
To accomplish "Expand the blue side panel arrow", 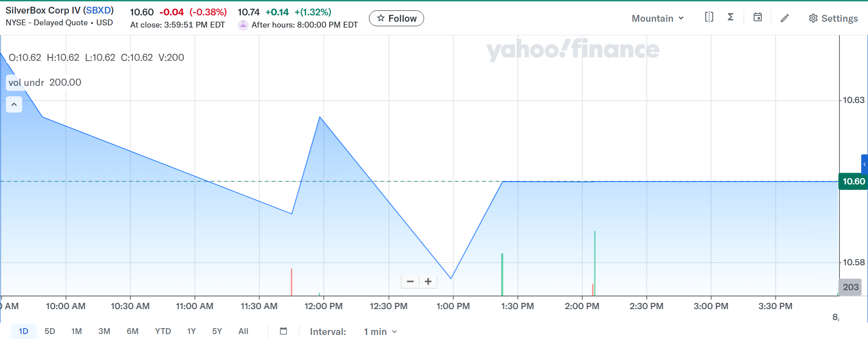I will 864,165.
